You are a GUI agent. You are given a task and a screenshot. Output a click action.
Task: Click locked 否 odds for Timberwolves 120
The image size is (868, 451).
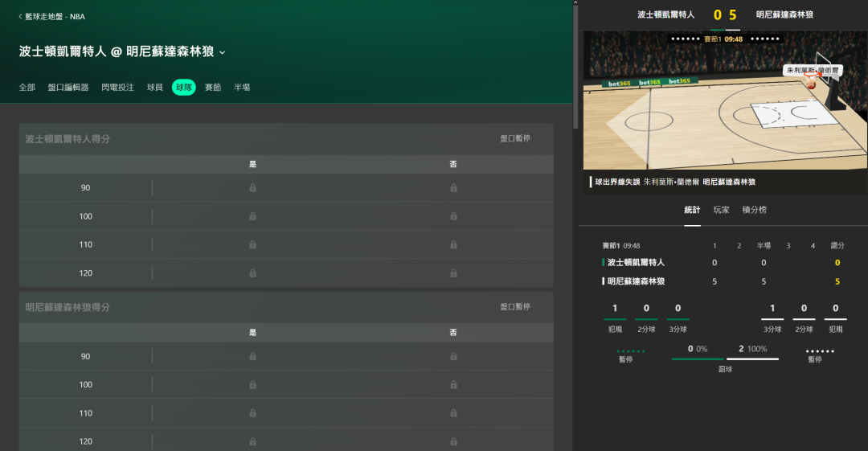pyautogui.click(x=453, y=441)
